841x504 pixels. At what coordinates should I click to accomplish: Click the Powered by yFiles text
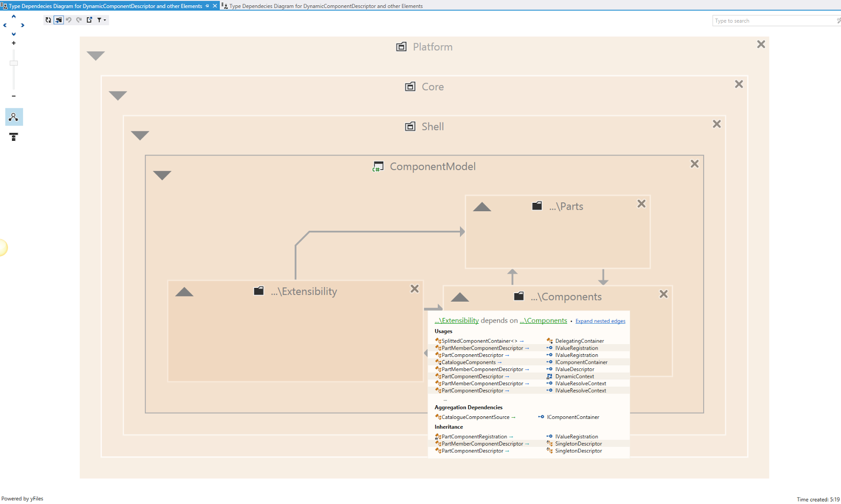23,499
